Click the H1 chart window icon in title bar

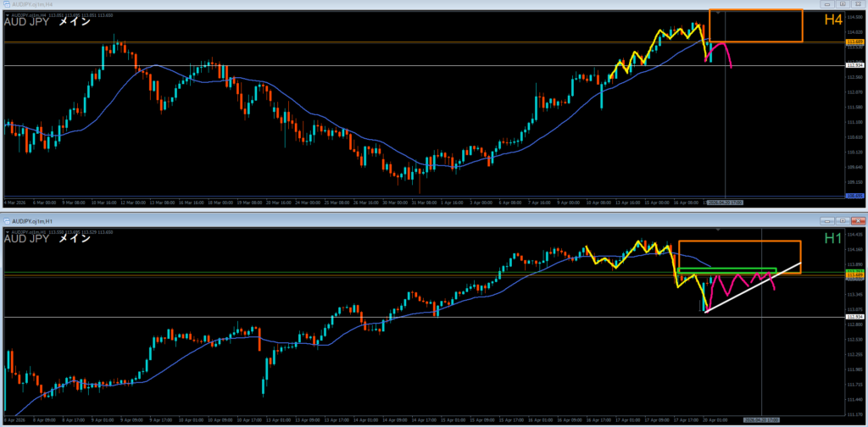click(x=7, y=221)
